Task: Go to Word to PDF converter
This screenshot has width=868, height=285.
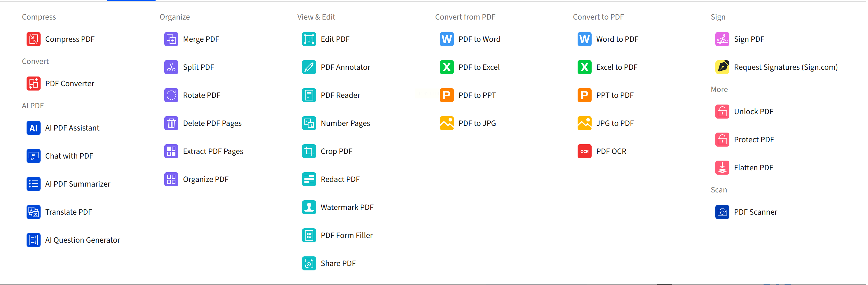Action: 617,39
